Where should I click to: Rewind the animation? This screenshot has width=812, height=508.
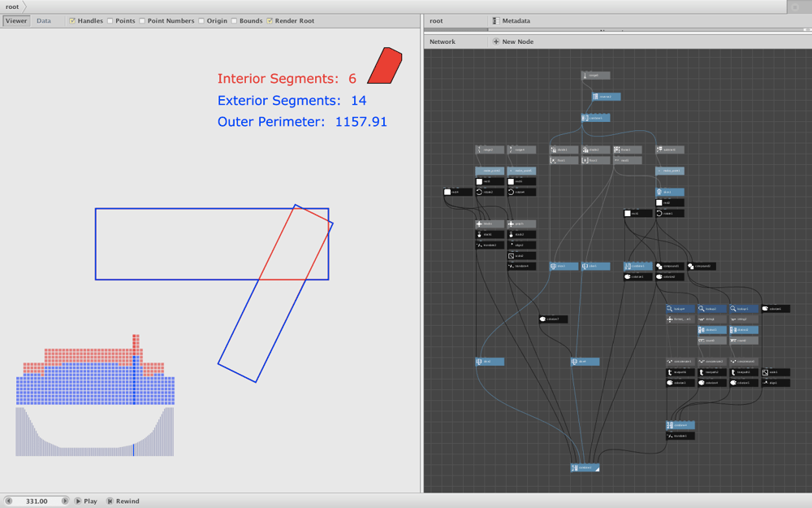click(x=123, y=501)
